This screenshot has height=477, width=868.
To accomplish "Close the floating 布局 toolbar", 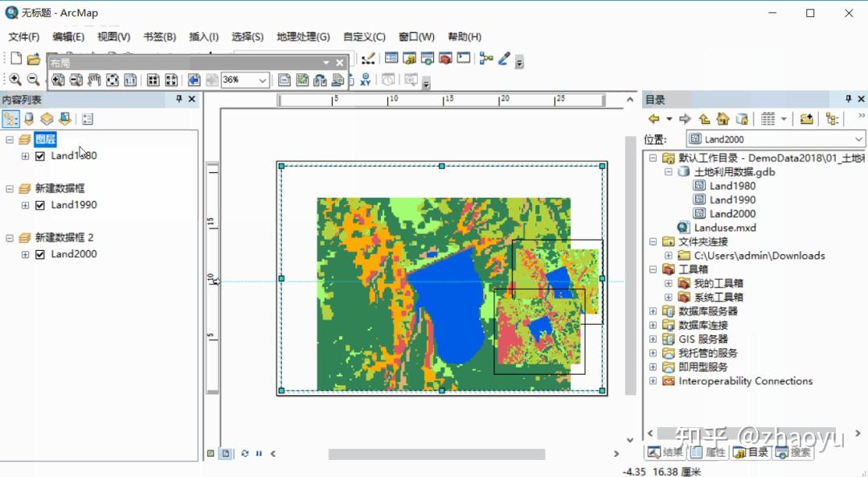I will point(339,62).
